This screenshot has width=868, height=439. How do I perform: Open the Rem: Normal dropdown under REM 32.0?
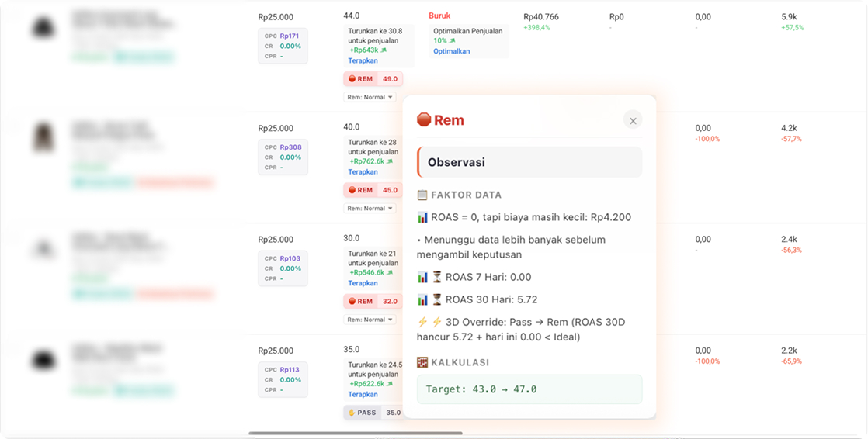coord(370,320)
